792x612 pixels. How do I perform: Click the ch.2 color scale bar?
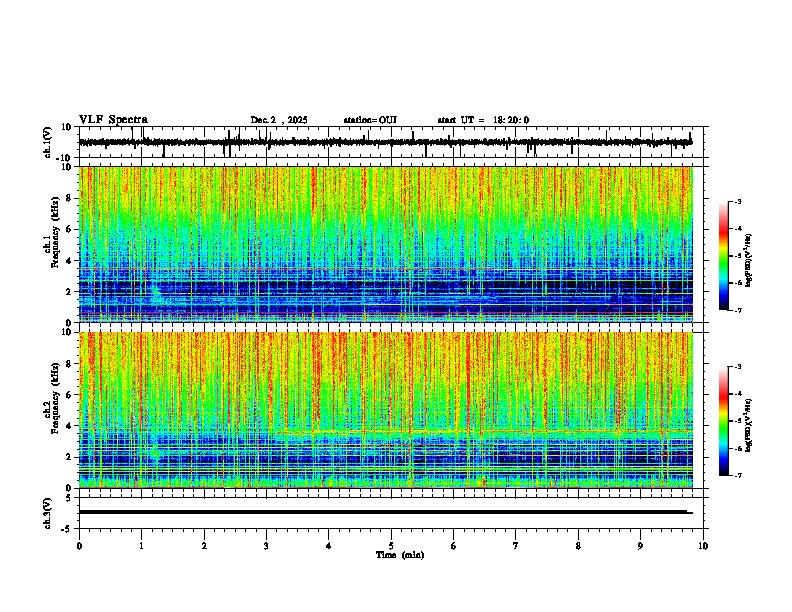click(x=723, y=421)
